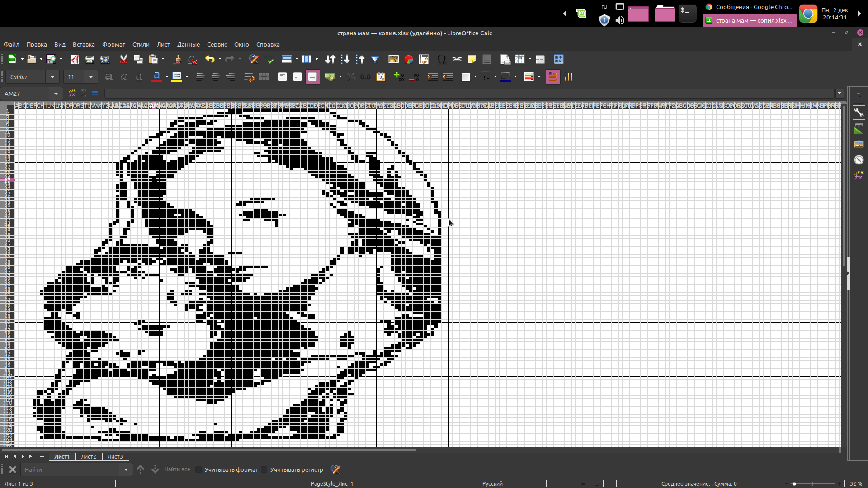This screenshot has height=488, width=868.
Task: Toggle Bold formatting
Action: click(108, 77)
